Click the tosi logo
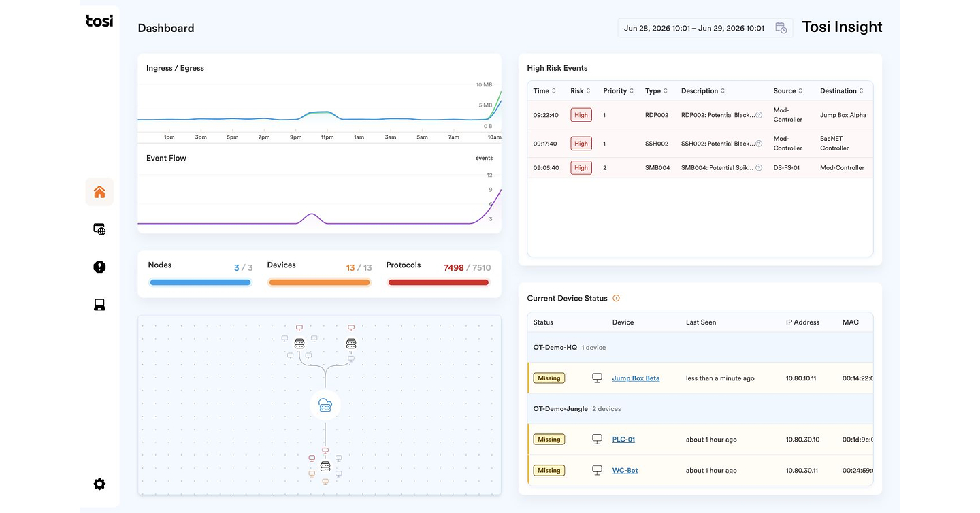The width and height of the screenshot is (980, 513). tap(99, 21)
